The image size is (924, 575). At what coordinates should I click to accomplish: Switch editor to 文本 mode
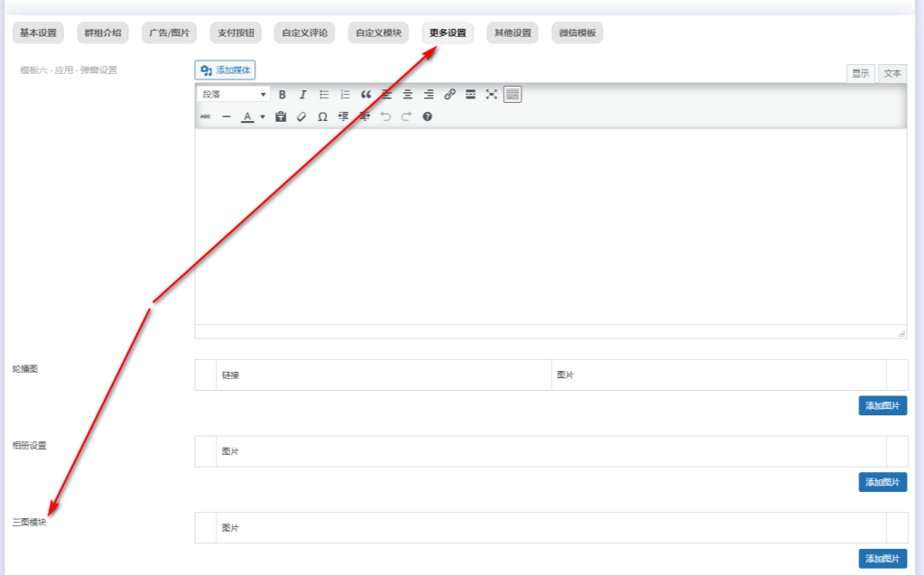coord(892,74)
